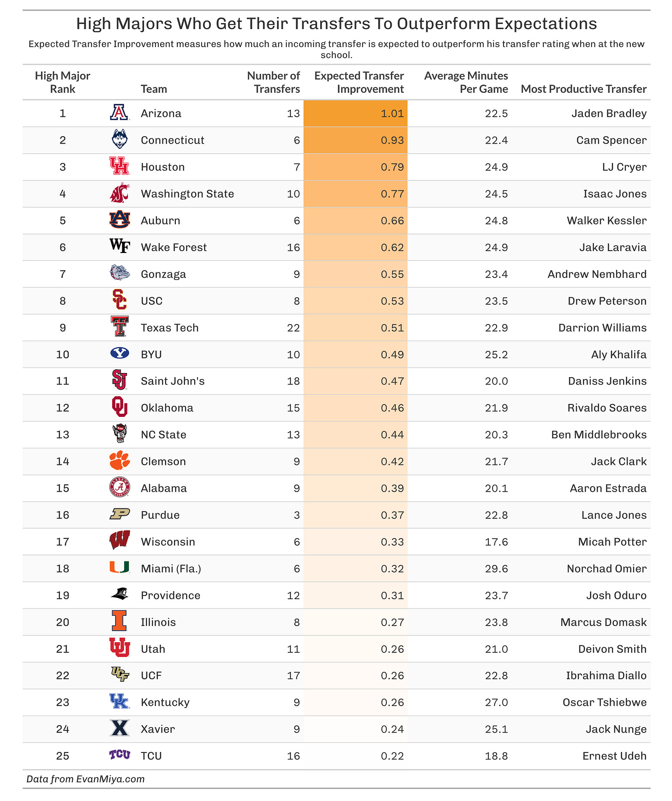Click the Kentucky UK logo

pos(120,702)
